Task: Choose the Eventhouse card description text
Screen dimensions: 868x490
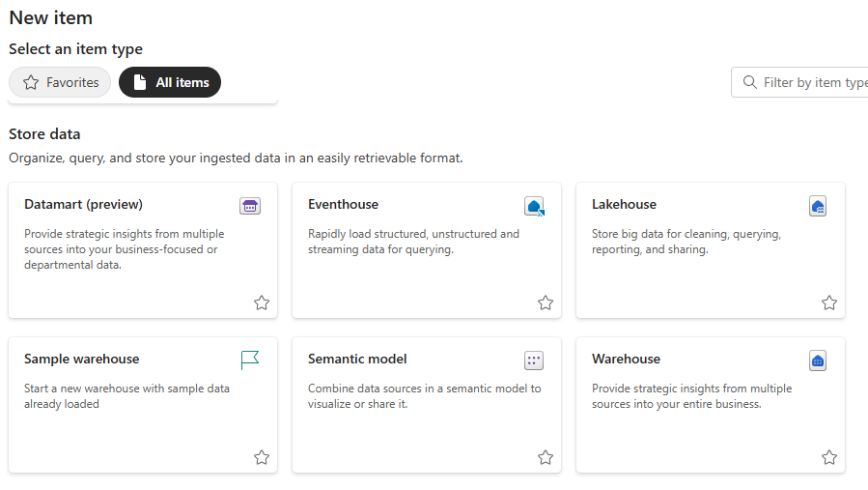Action: point(413,242)
